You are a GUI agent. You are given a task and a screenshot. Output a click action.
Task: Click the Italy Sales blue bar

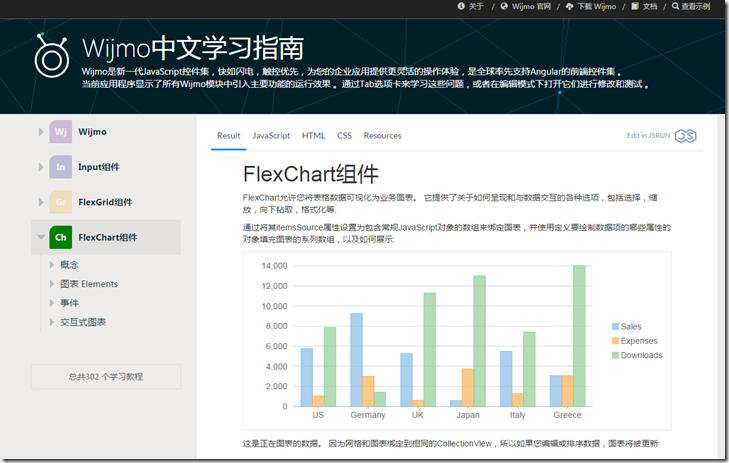pyautogui.click(x=506, y=379)
